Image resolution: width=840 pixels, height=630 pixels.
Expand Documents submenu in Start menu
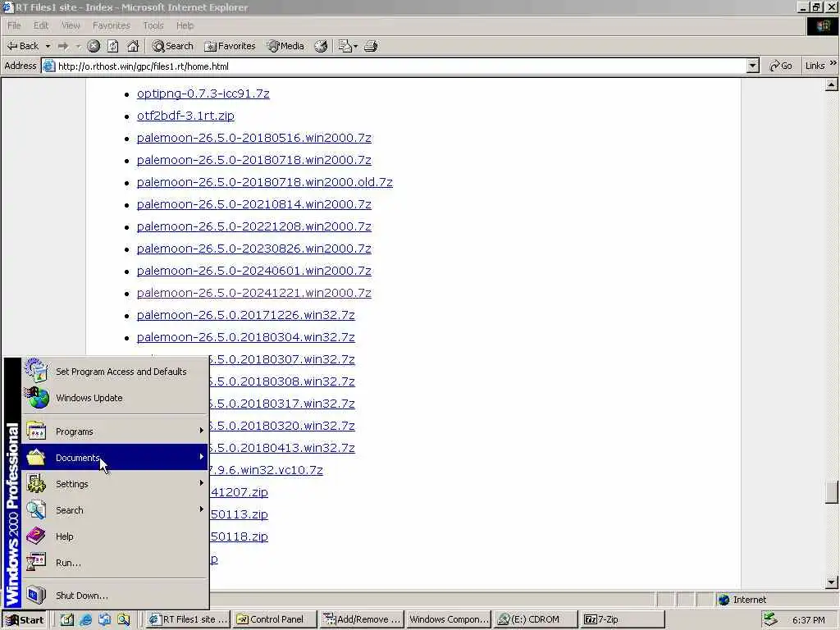click(x=115, y=457)
